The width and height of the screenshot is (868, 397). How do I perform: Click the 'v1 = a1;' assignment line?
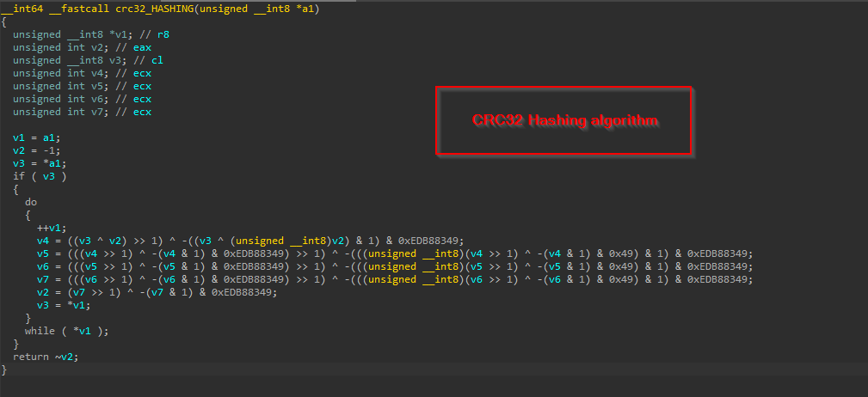(x=37, y=137)
